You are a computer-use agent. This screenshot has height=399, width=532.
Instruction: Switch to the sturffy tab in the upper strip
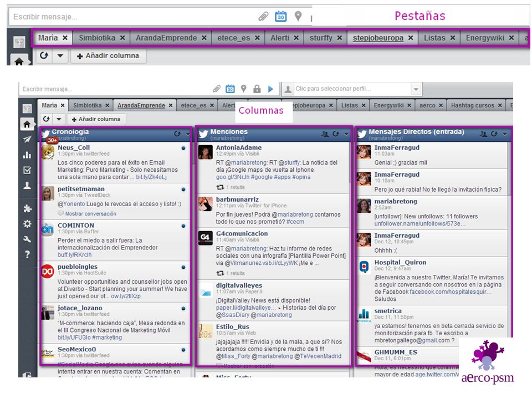[x=321, y=38]
